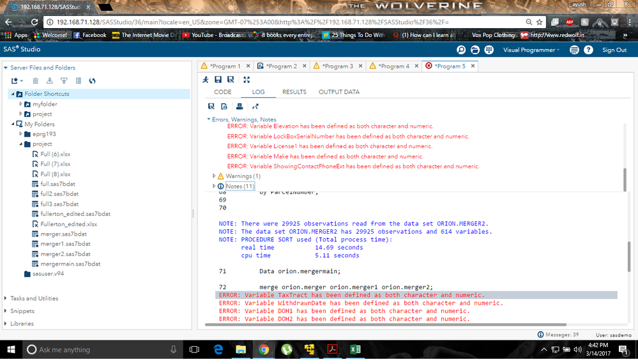638x364 pixels.
Task: Collapse the project folder under My Folders
Action: pos(20,144)
